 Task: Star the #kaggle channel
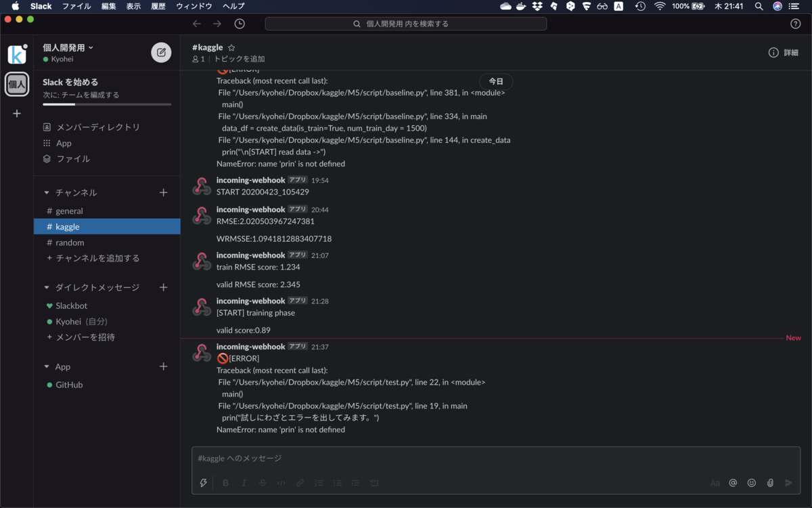click(231, 48)
